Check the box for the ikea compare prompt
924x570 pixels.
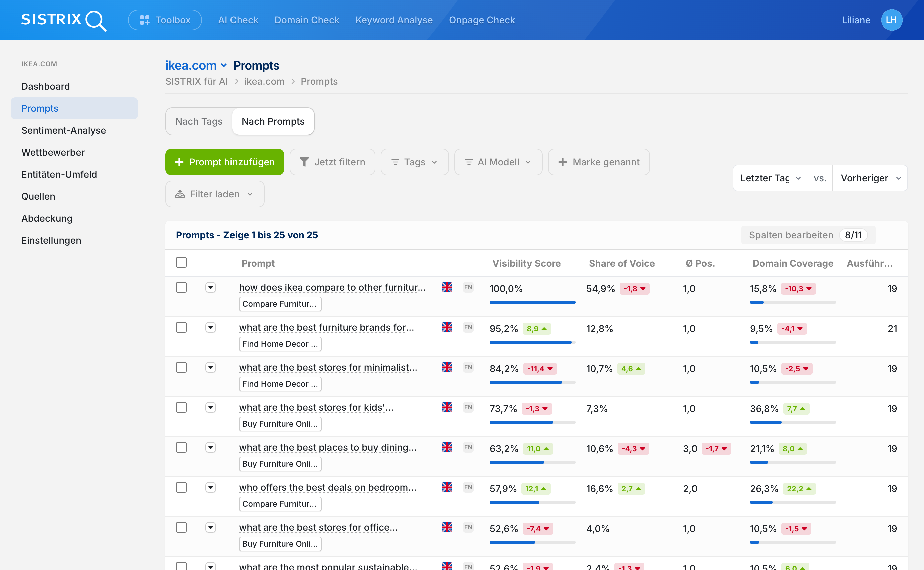click(x=181, y=287)
